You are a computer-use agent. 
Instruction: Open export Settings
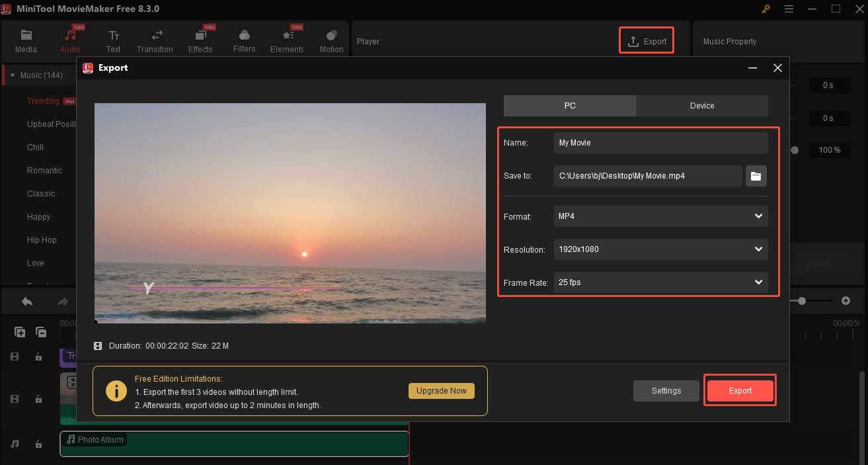666,391
